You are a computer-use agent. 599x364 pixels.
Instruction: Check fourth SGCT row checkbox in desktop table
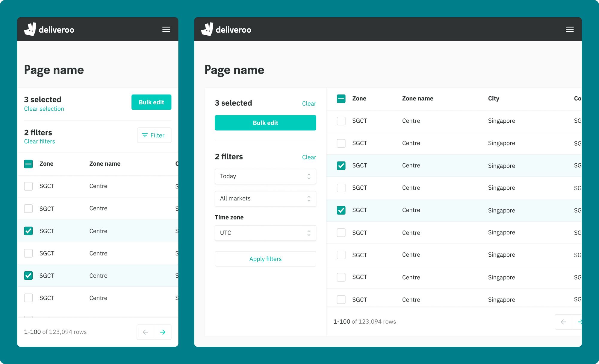point(341,188)
